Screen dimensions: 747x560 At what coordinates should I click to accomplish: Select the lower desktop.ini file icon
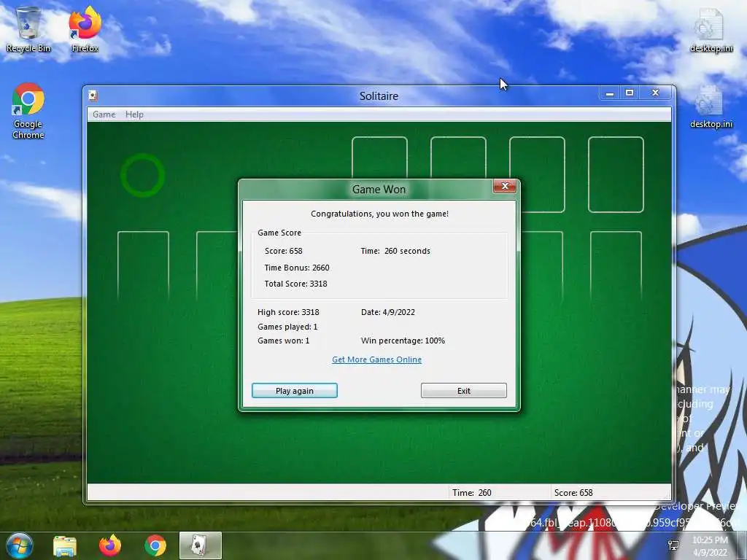pyautogui.click(x=711, y=107)
